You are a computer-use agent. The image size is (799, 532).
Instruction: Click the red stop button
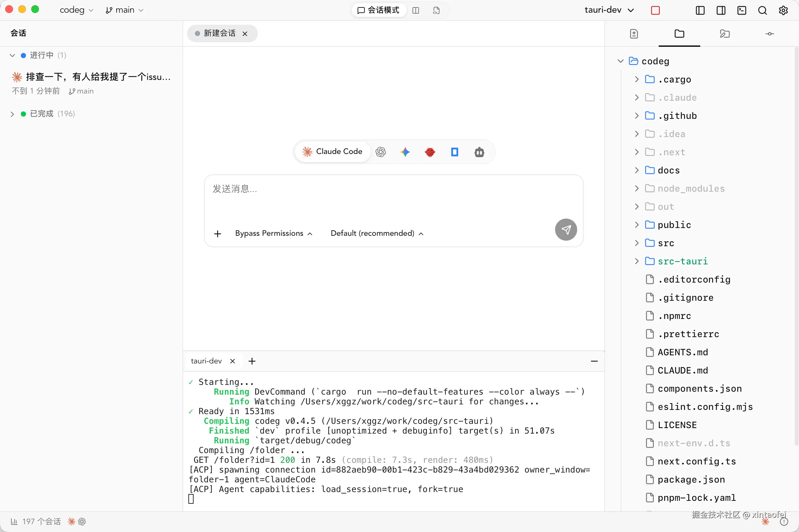point(655,10)
